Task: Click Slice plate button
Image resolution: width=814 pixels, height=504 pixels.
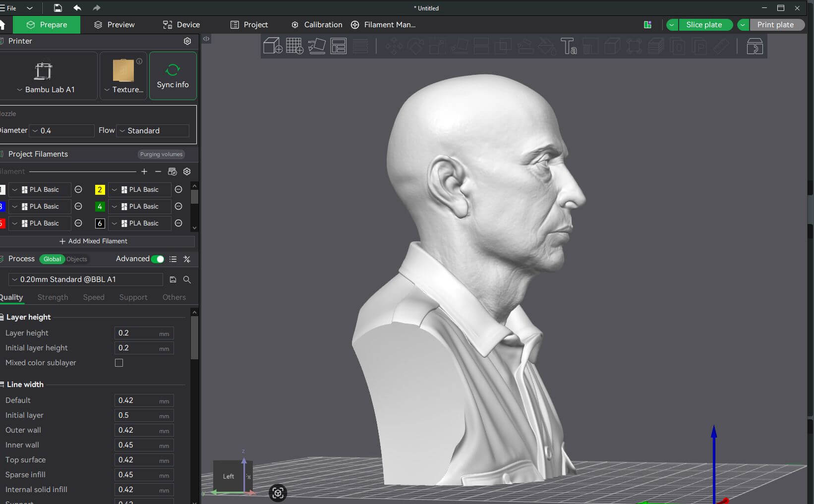Action: pyautogui.click(x=704, y=25)
